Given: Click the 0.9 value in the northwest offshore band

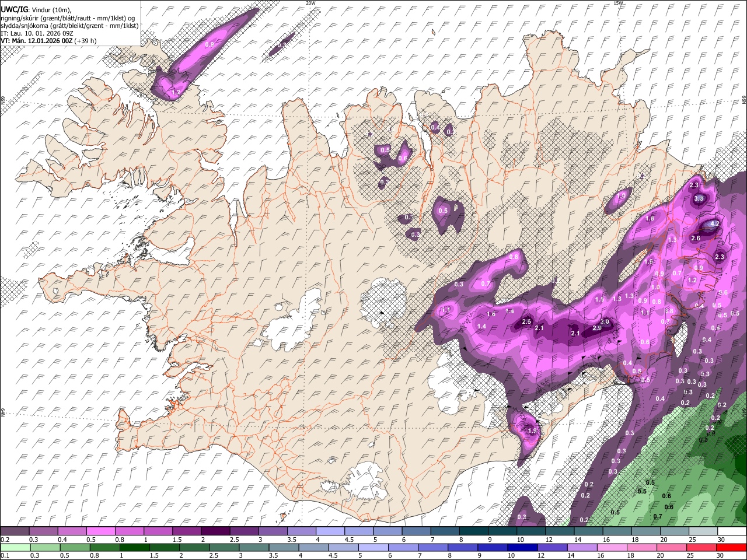Looking at the screenshot, I should point(210,44).
